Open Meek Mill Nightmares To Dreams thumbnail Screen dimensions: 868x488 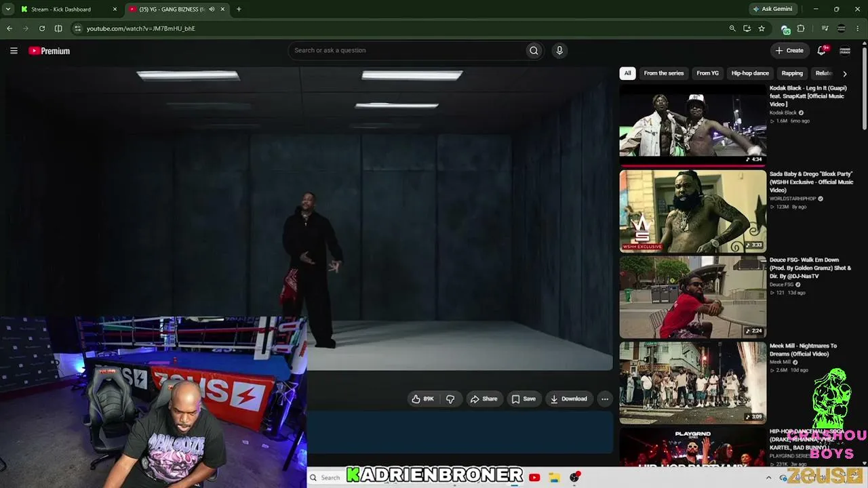coord(692,383)
